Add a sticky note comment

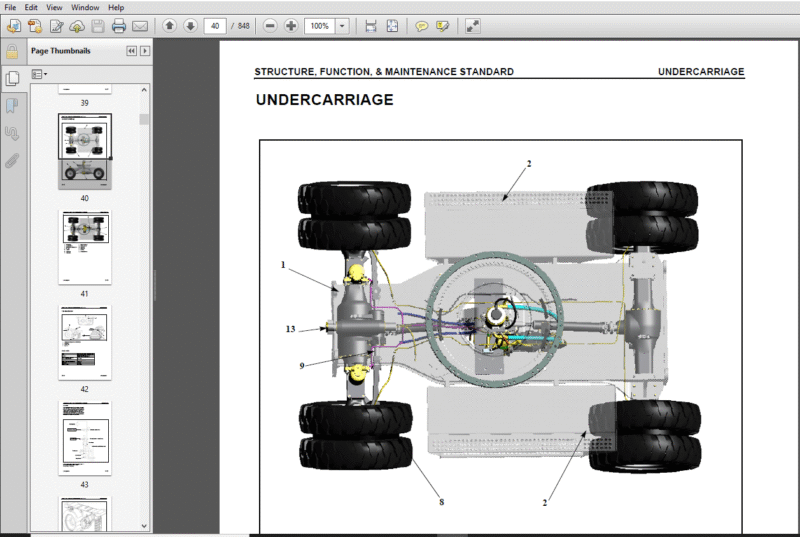[x=421, y=25]
